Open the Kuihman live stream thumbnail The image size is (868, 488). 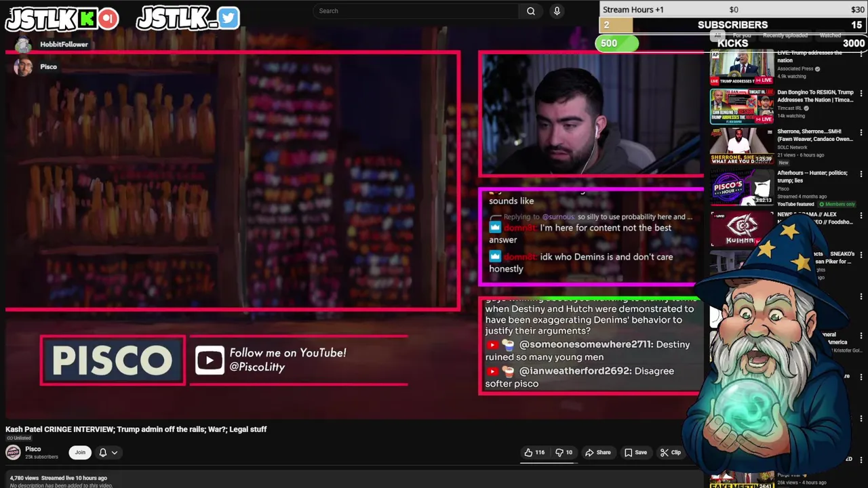click(x=742, y=228)
